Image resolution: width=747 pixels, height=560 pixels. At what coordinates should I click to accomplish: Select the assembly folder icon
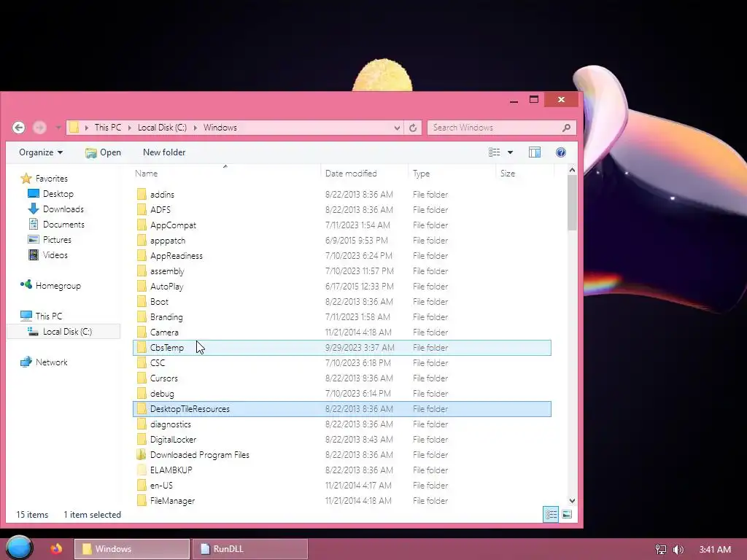point(142,271)
